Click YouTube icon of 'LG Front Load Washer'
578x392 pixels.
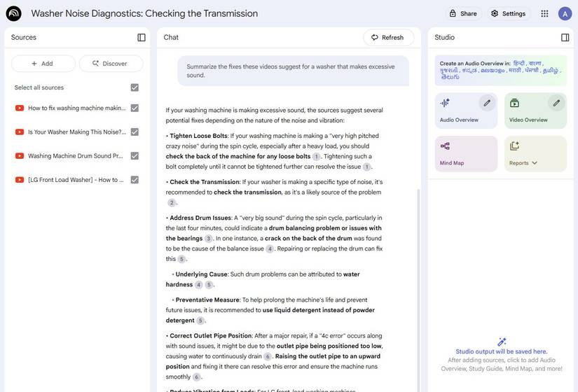[20, 180]
